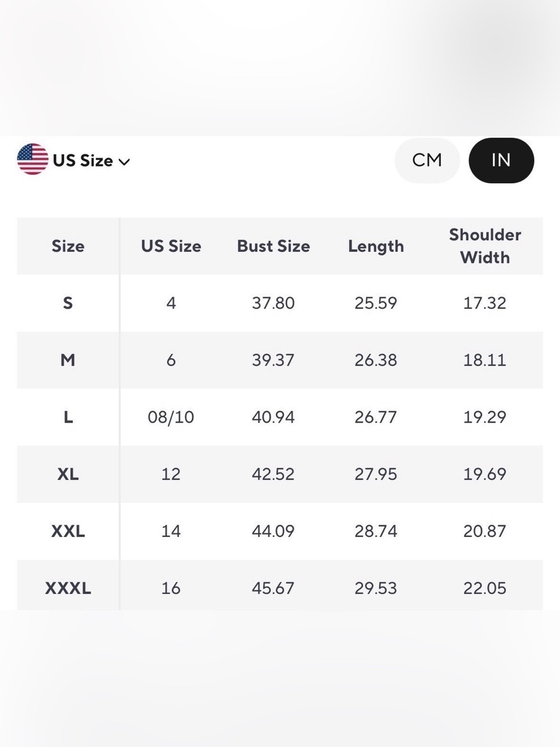Click the US Size column header
The width and height of the screenshot is (560, 747).
click(171, 246)
